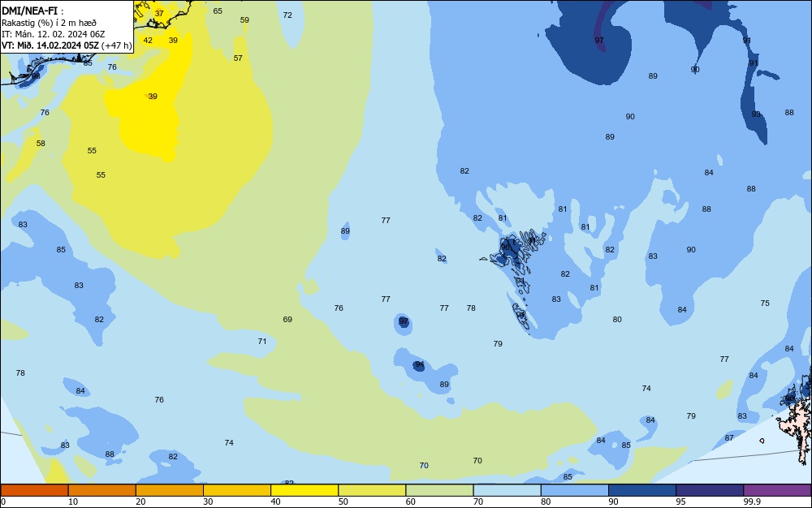Image resolution: width=812 pixels, height=508 pixels.
Task: Click the humidity value "71" on the map
Action: coord(262,342)
